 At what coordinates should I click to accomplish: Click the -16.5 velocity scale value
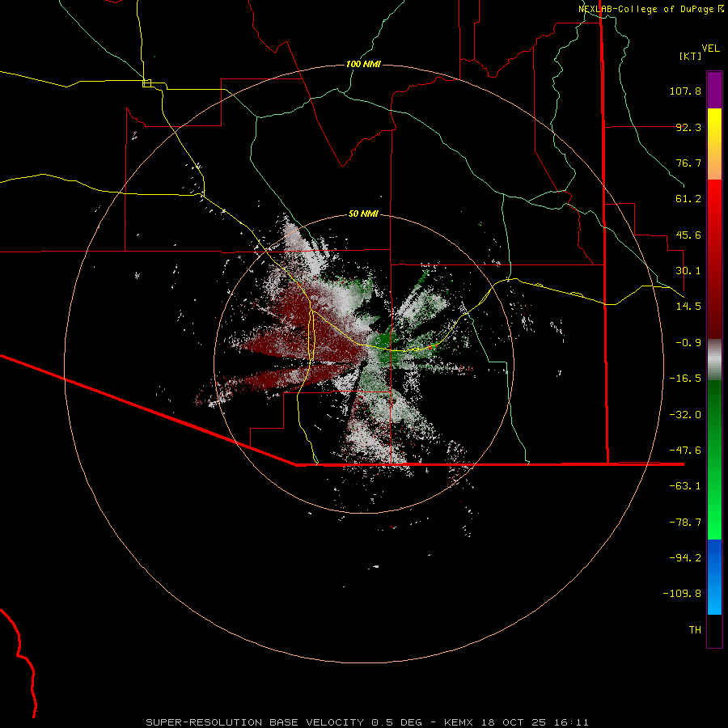pos(685,379)
